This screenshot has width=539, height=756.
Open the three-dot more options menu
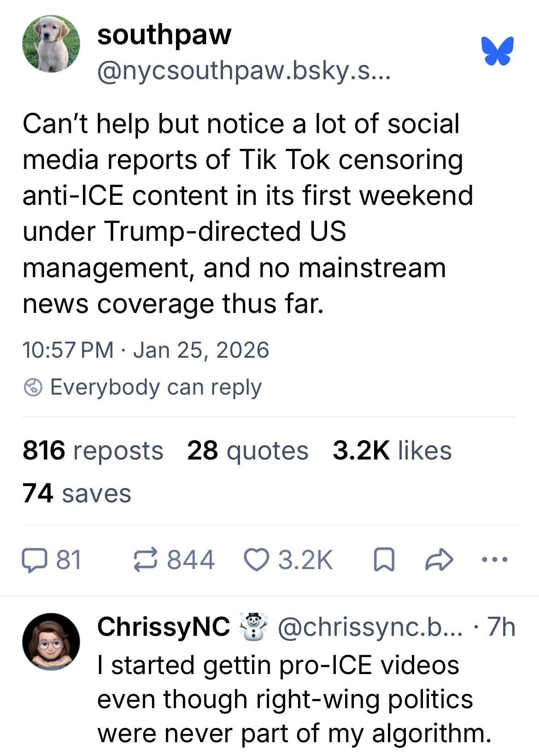click(x=494, y=560)
